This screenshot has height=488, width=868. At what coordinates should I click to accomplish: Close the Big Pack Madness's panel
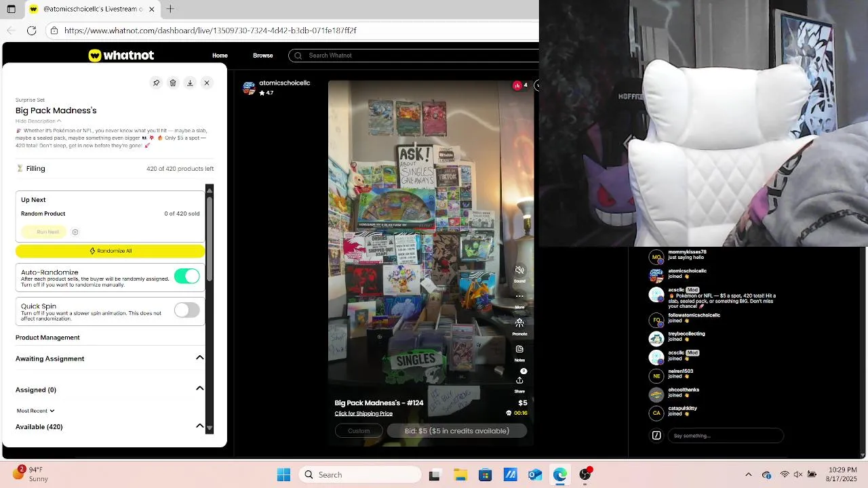207,83
